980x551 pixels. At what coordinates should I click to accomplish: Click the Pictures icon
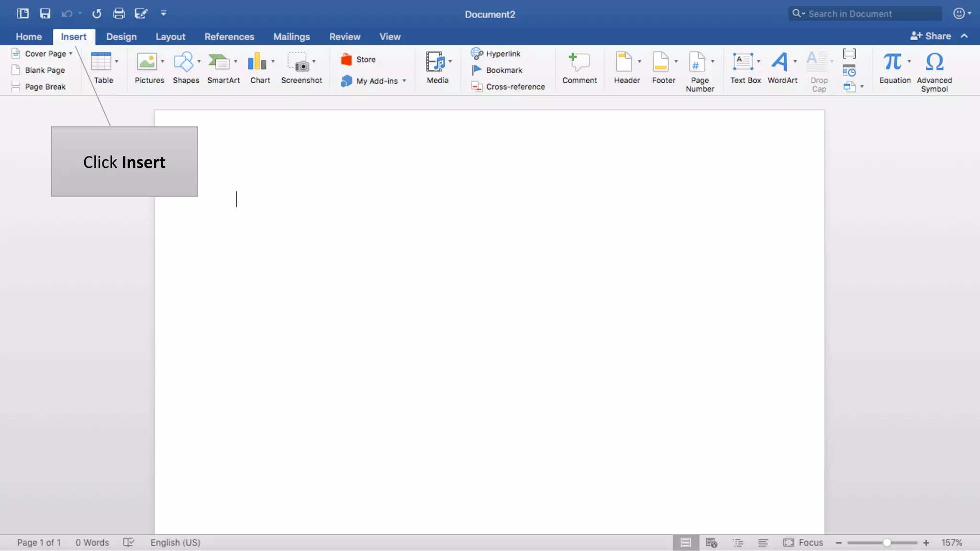(147, 62)
